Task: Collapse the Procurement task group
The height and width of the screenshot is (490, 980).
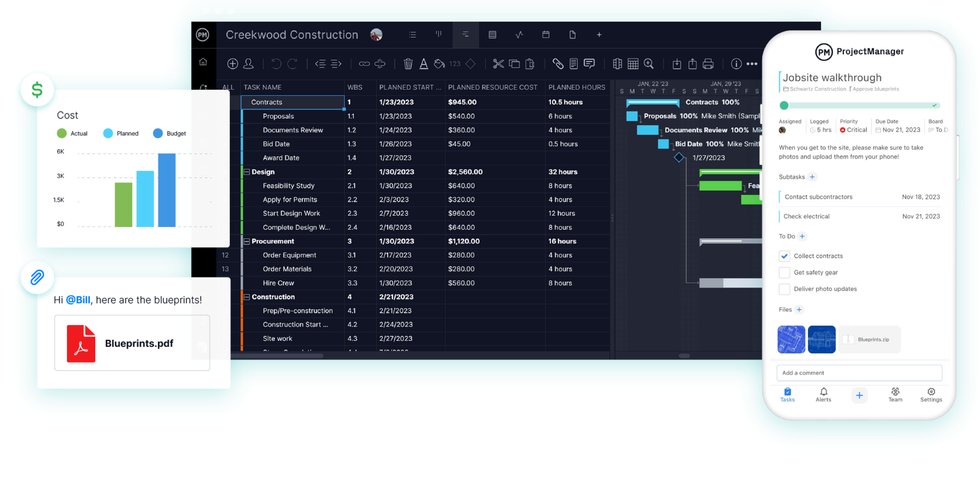Action: (x=247, y=241)
